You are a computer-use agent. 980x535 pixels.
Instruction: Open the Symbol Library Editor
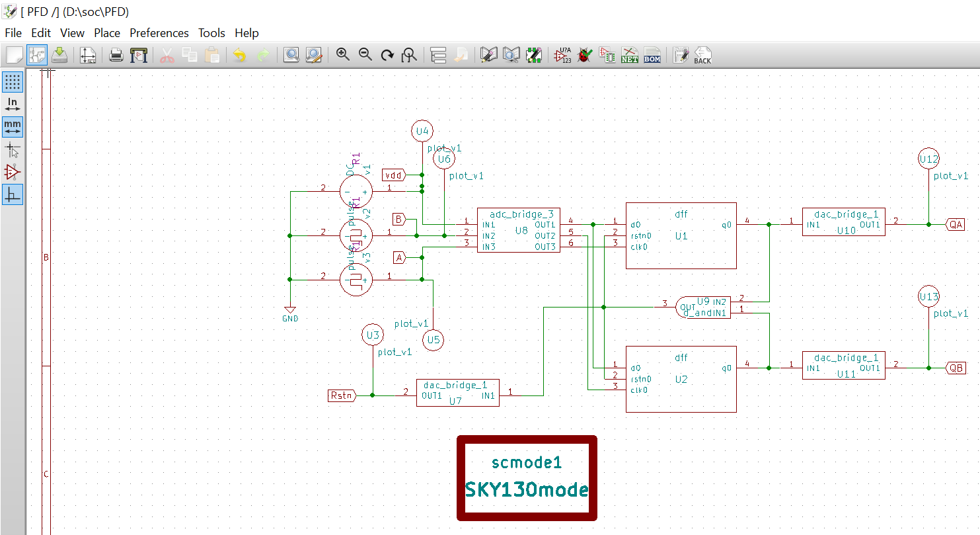click(x=488, y=56)
